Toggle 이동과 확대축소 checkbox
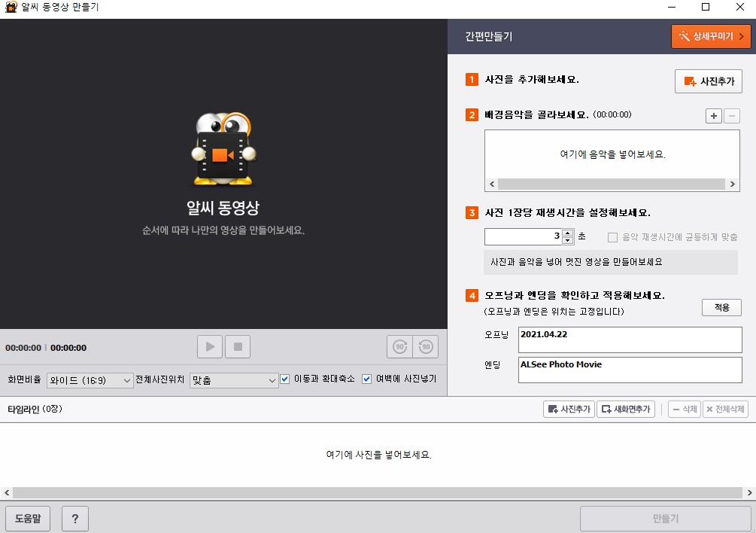 (285, 379)
